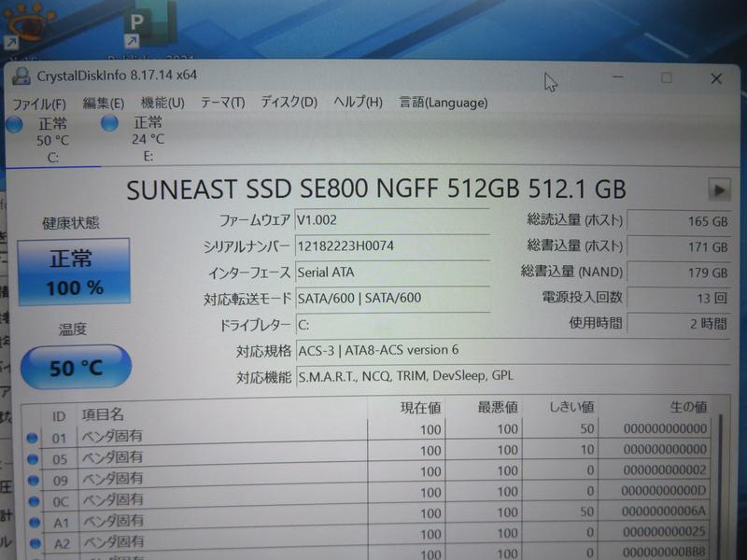The width and height of the screenshot is (747, 560).
Task: Click total NAND writes value 179 GB
Action: [679, 273]
